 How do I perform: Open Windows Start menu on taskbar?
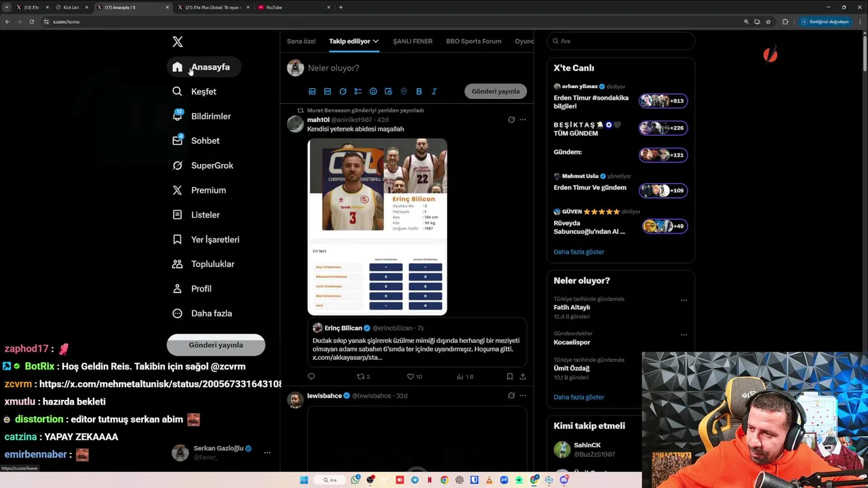point(304,480)
